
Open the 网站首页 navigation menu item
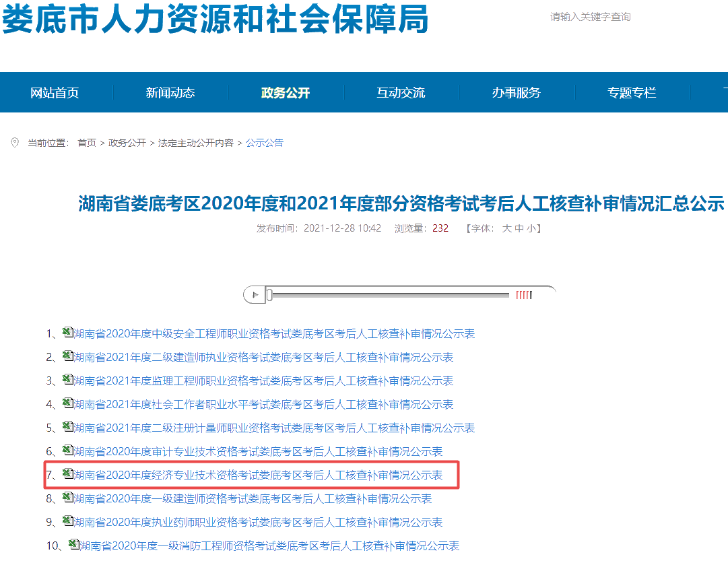tap(55, 93)
